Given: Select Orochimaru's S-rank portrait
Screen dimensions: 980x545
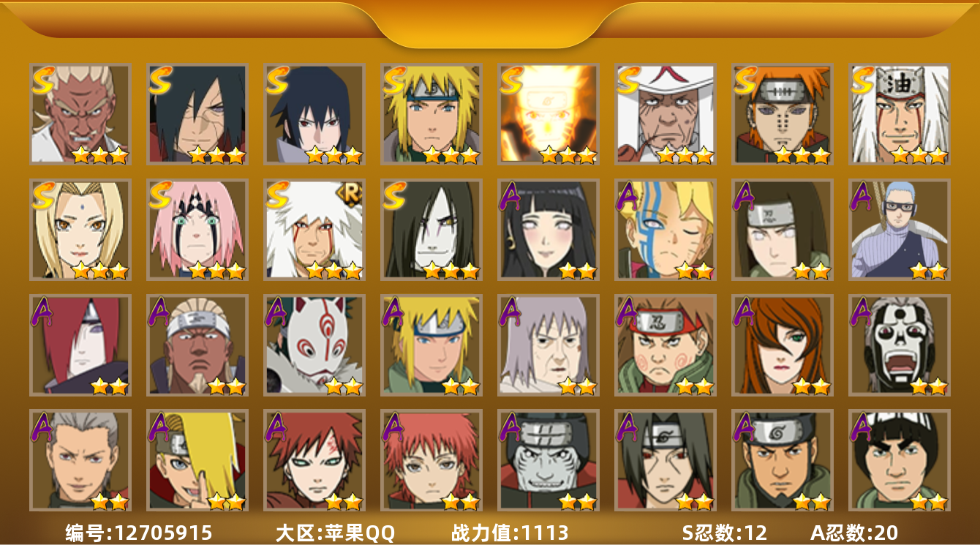Looking at the screenshot, I should pos(431,230).
